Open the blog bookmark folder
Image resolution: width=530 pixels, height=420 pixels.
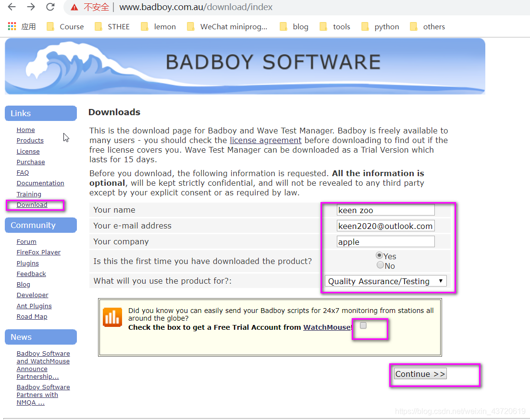(294, 27)
